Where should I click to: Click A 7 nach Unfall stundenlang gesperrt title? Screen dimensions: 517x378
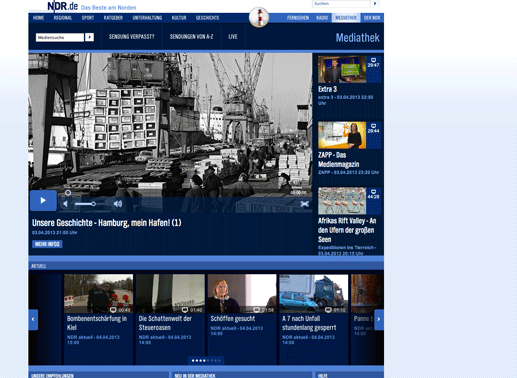(x=309, y=323)
